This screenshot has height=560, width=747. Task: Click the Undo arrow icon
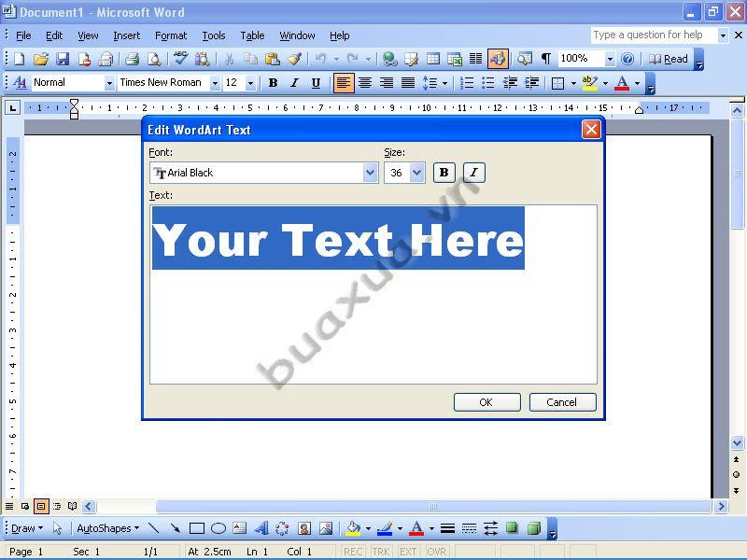click(320, 59)
